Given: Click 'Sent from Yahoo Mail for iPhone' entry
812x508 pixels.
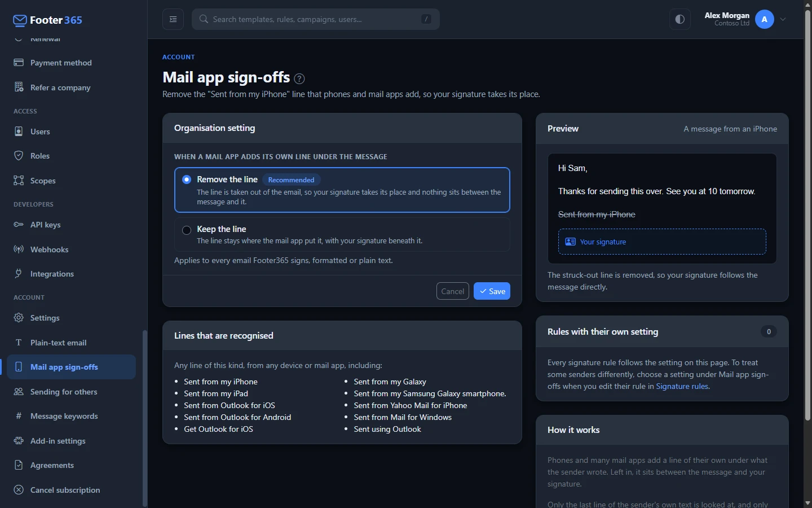Looking at the screenshot, I should click(x=411, y=405).
